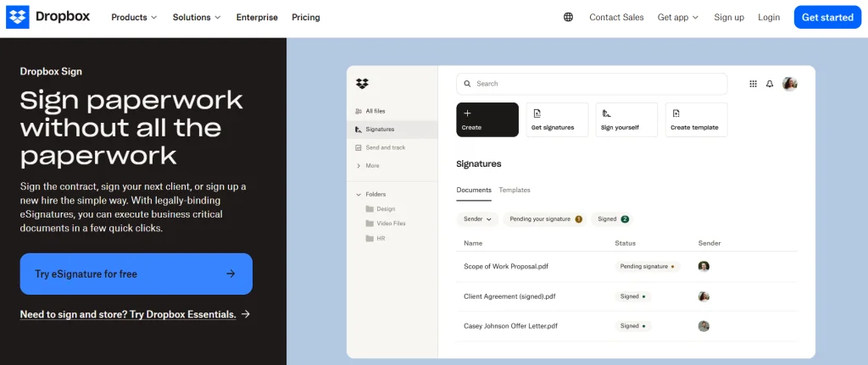Click the Create plus tile
The width and height of the screenshot is (868, 365).
[x=487, y=119]
